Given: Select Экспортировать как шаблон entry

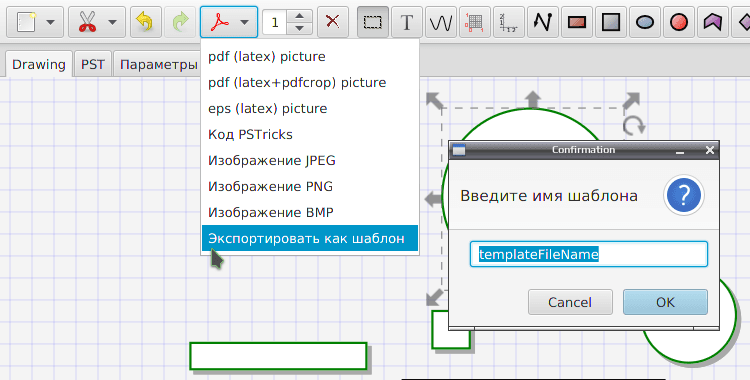Looking at the screenshot, I should click(x=310, y=238).
